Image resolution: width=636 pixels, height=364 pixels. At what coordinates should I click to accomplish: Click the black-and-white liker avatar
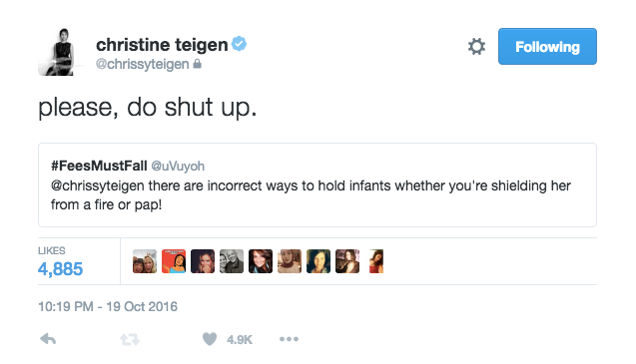232,261
